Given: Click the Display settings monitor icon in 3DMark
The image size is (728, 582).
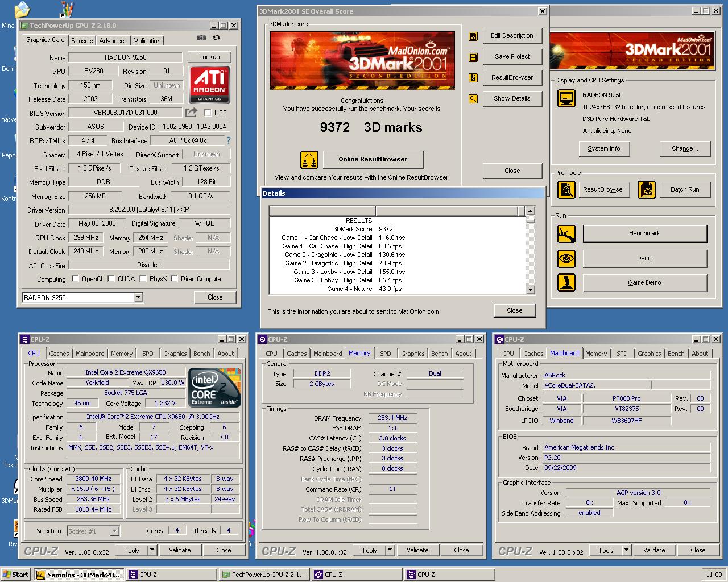Looking at the screenshot, I should tap(566, 98).
